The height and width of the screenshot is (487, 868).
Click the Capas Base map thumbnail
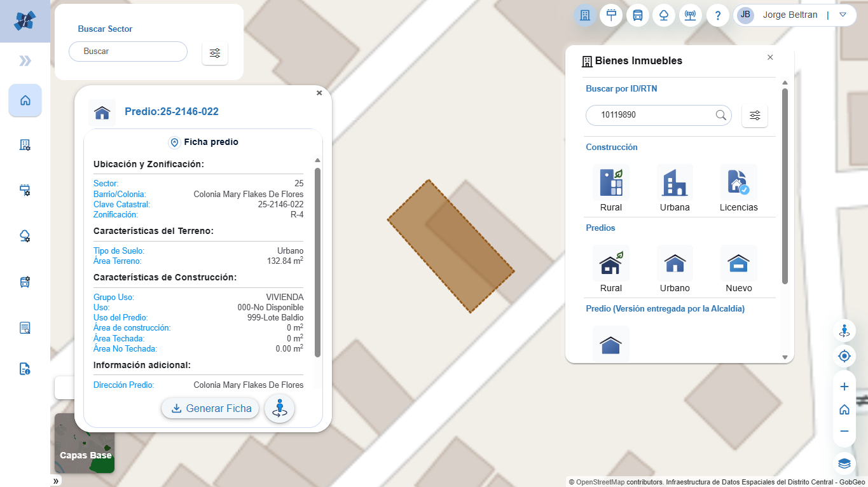coord(85,444)
